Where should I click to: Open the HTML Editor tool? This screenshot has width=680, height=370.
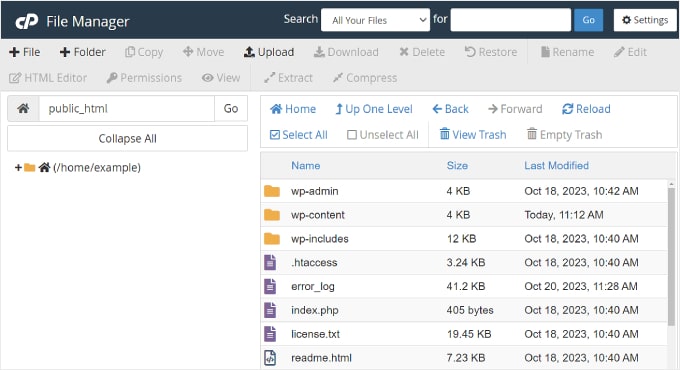click(x=48, y=78)
